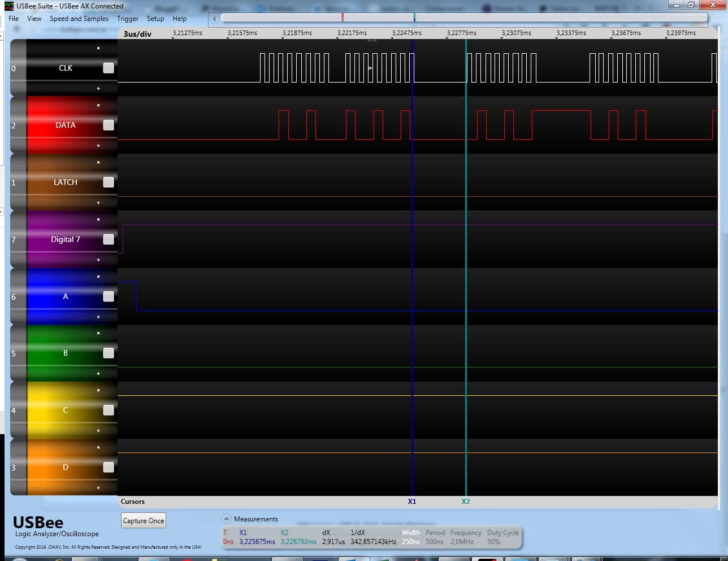
Task: Click the 3us/div time scale label
Action: [x=138, y=34]
